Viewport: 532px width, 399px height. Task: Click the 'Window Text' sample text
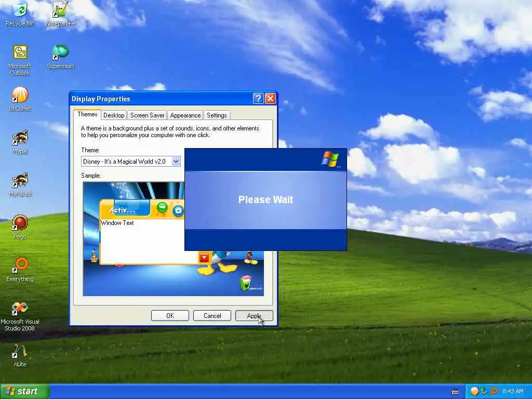[x=117, y=223]
